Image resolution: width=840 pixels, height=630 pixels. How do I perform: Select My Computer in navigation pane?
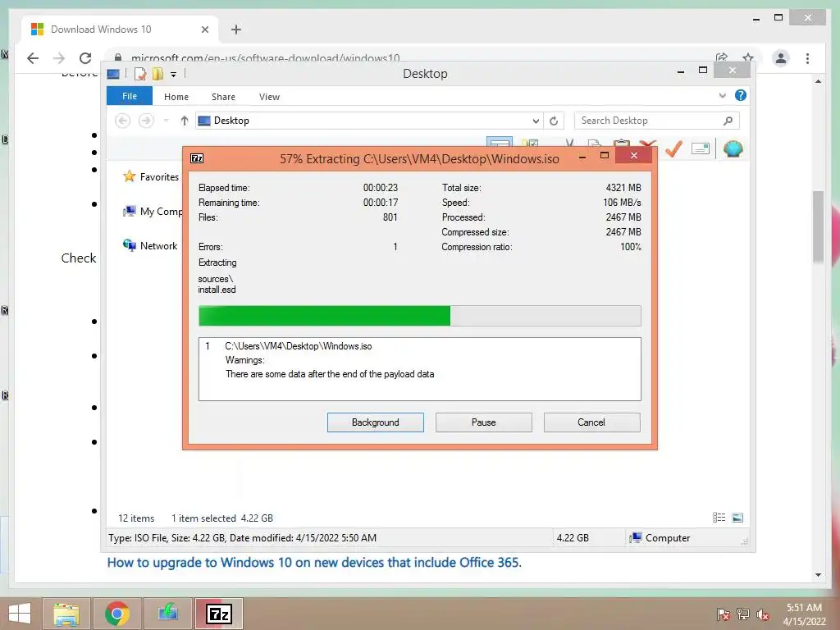[153, 211]
